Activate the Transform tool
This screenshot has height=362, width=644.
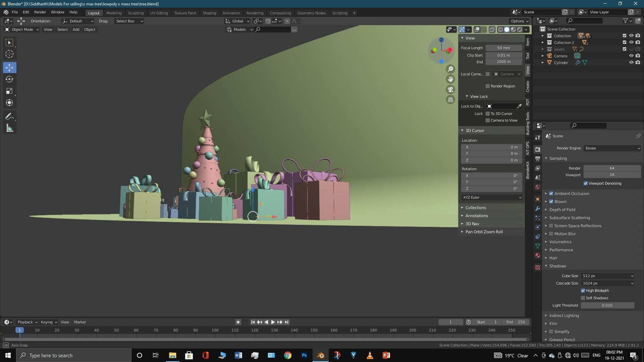[x=9, y=103]
